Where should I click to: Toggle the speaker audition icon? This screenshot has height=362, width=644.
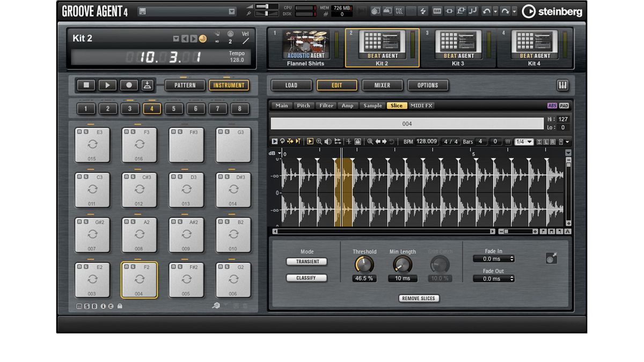point(328,142)
